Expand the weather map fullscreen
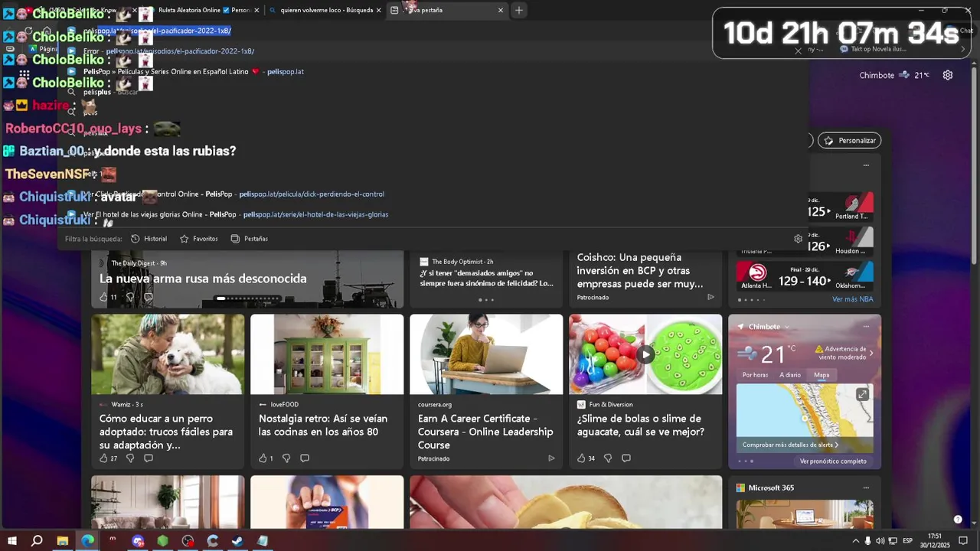 [862, 394]
